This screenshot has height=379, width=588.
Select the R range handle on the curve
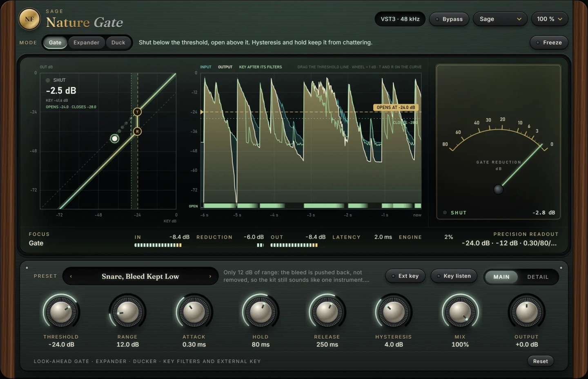pos(137,131)
